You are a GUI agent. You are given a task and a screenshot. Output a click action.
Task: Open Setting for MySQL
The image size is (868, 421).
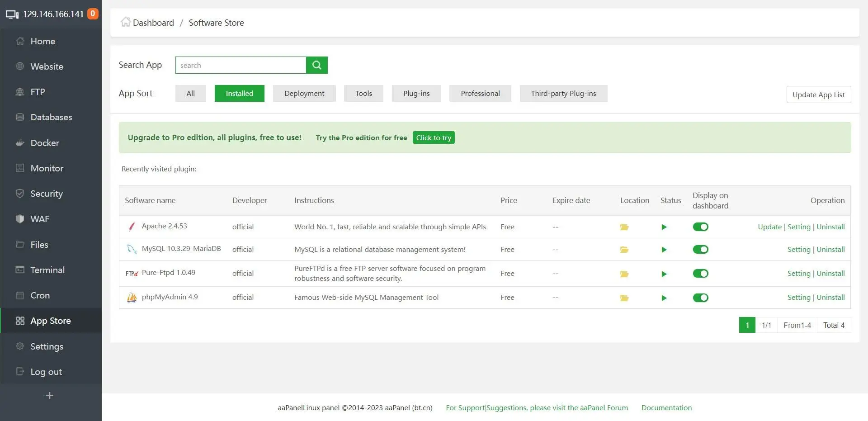pos(799,249)
